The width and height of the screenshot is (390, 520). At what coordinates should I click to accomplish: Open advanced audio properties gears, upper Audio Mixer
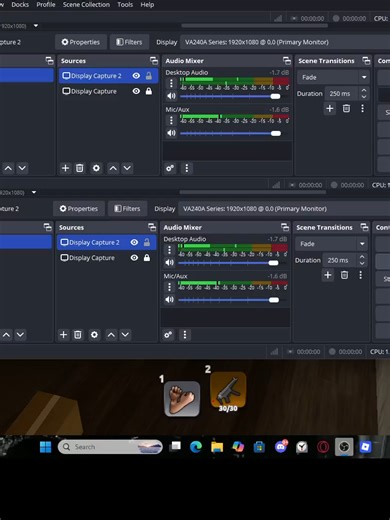coord(170,168)
